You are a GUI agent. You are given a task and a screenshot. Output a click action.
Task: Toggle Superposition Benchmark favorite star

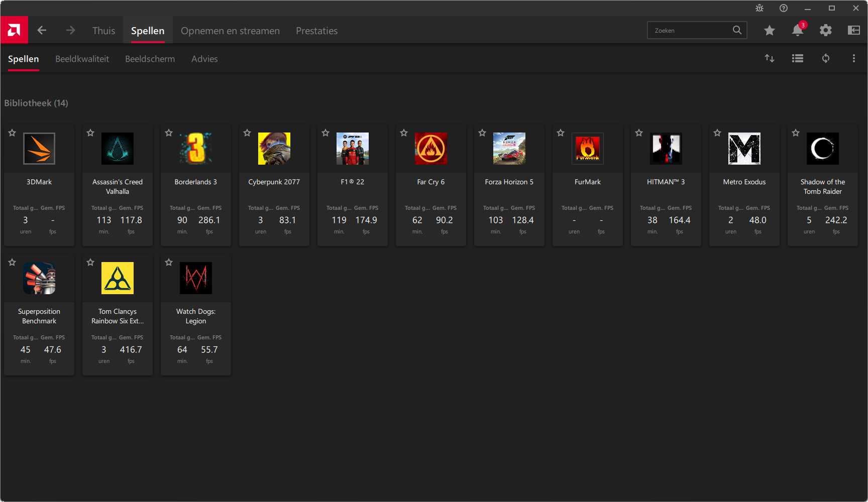12,263
